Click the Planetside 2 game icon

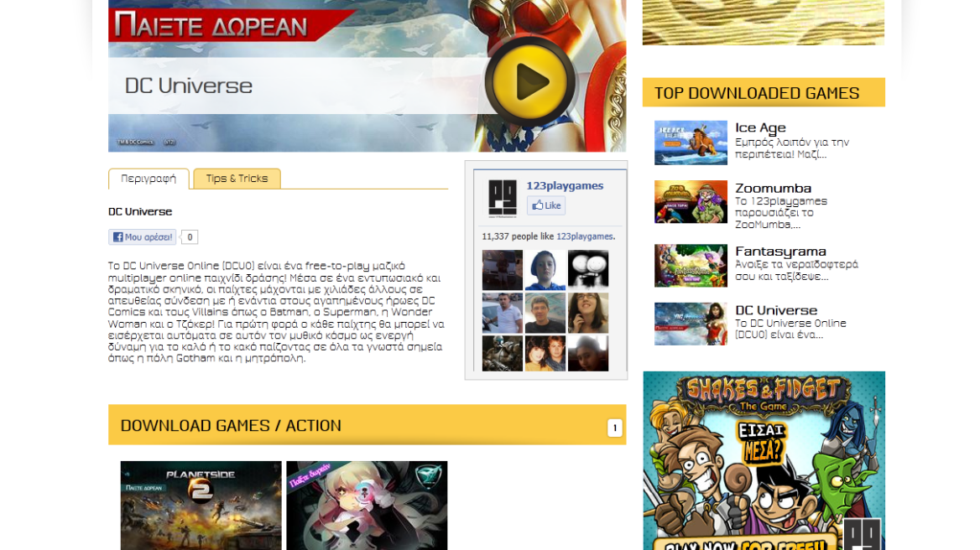(201, 506)
